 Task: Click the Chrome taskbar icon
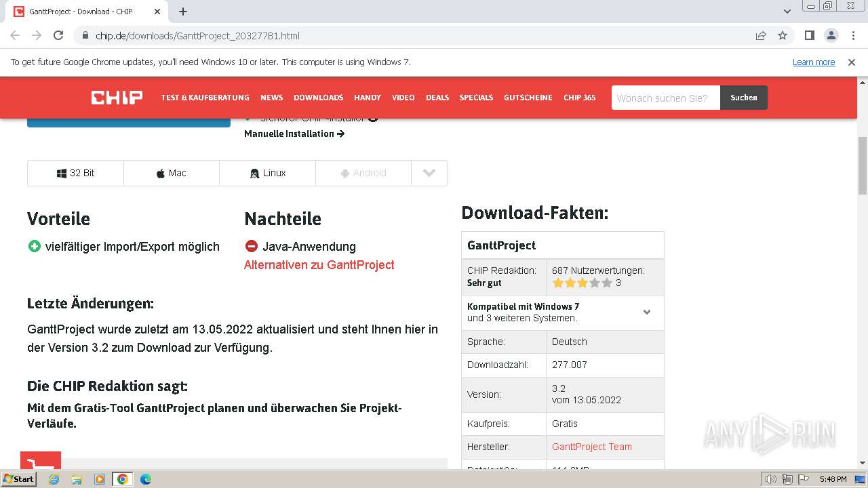pyautogui.click(x=123, y=479)
